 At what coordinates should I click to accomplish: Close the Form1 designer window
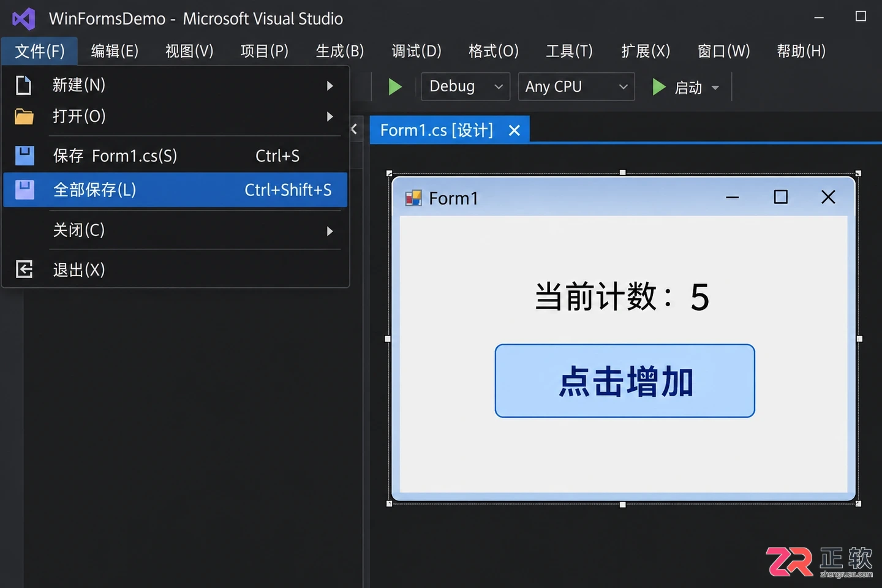coord(828,197)
